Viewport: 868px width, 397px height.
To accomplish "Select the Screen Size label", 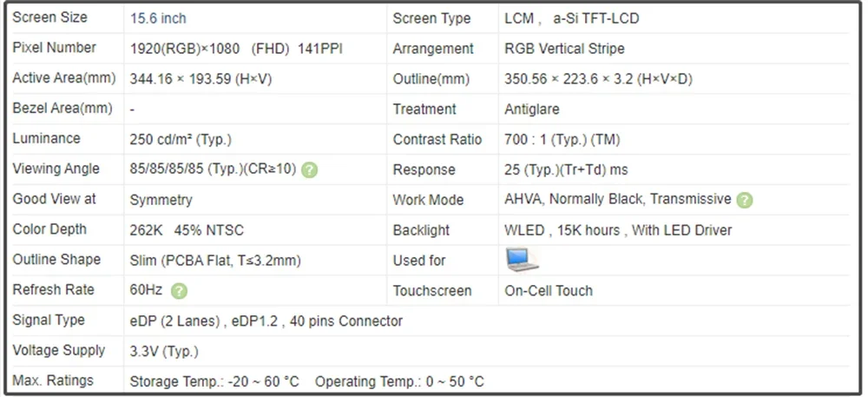I will (x=51, y=17).
